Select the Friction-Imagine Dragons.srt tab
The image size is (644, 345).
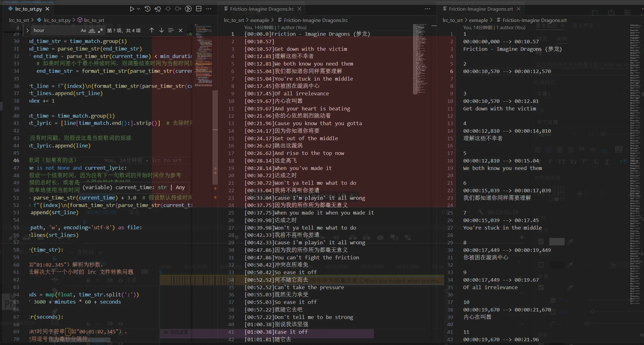coord(480,9)
